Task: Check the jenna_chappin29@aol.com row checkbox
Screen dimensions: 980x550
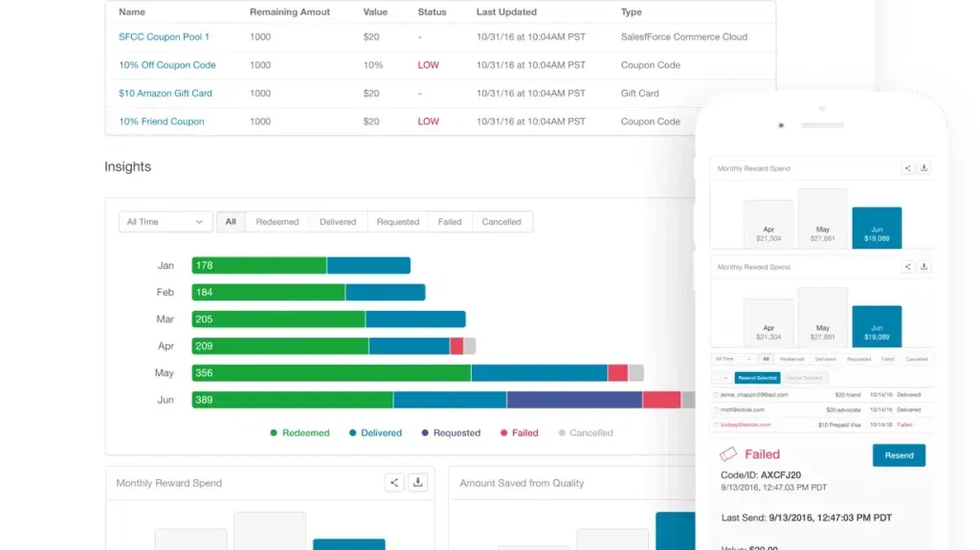Action: coord(716,395)
